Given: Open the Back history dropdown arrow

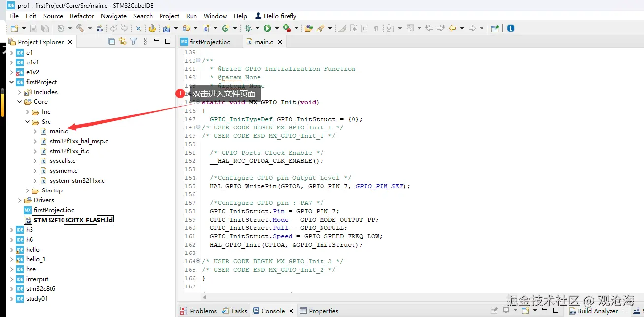Looking at the screenshot, I should [x=462, y=29].
